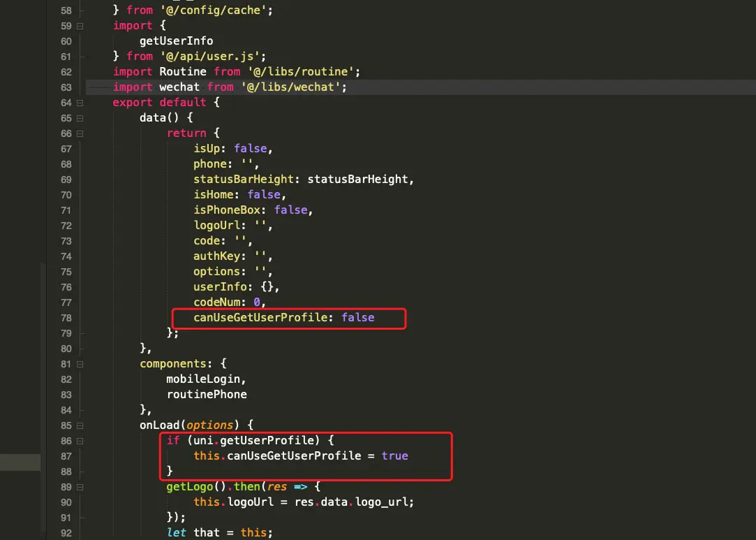The height and width of the screenshot is (540, 756).
Task: Click 'isPhoneBox' property on line 71
Action: [x=227, y=210]
